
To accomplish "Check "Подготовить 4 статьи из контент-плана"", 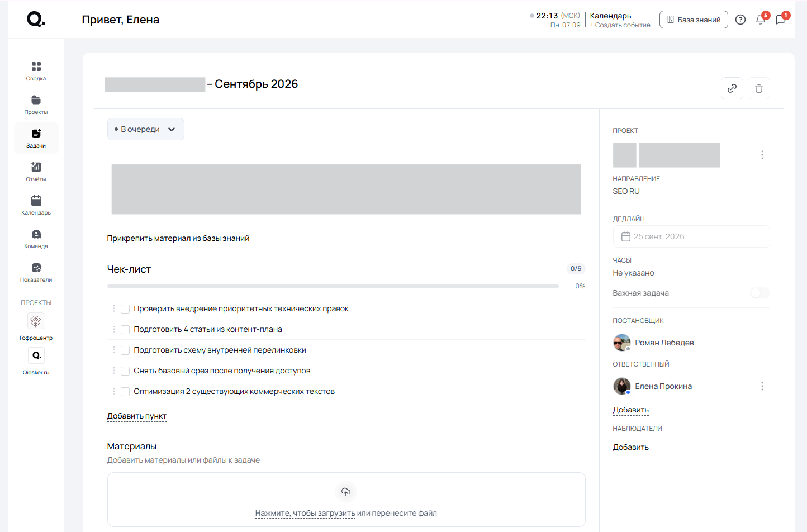I will click(x=125, y=330).
